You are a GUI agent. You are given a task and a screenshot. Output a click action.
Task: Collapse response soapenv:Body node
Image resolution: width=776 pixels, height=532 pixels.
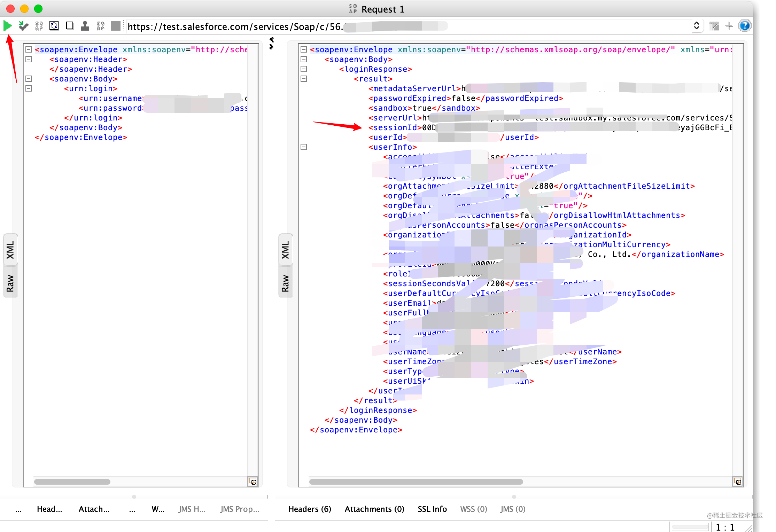[304, 60]
